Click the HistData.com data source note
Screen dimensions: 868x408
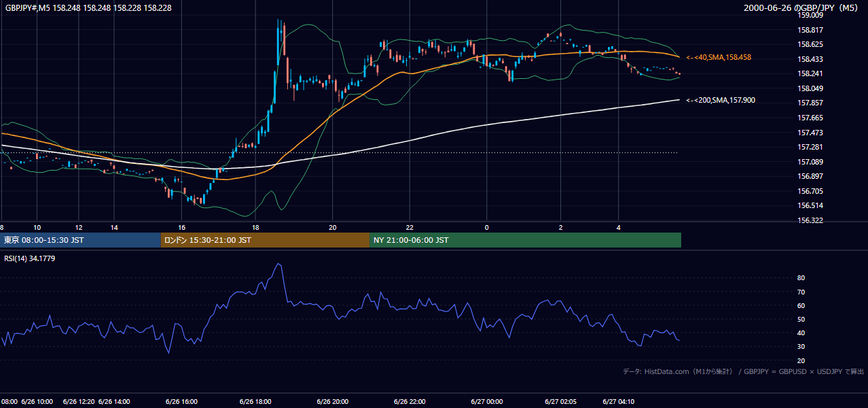[744, 371]
